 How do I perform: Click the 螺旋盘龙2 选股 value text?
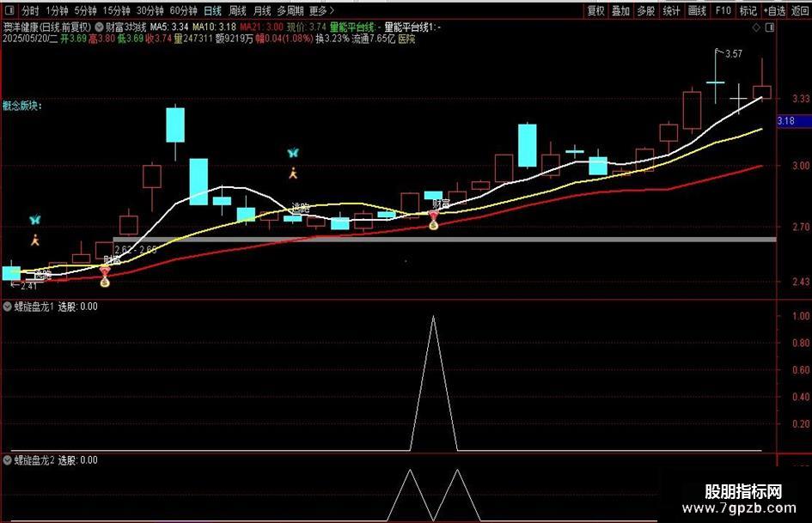pos(77,459)
